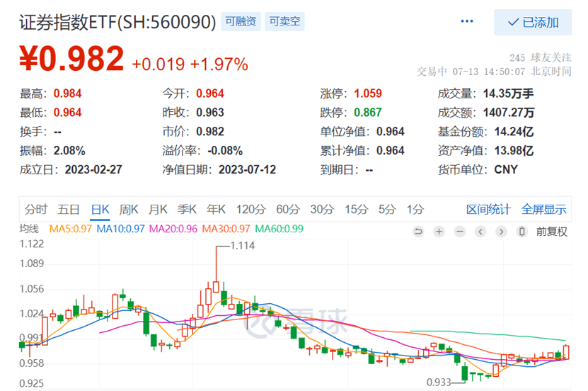Click the 成立日 date 2023-02-27

coord(93,169)
